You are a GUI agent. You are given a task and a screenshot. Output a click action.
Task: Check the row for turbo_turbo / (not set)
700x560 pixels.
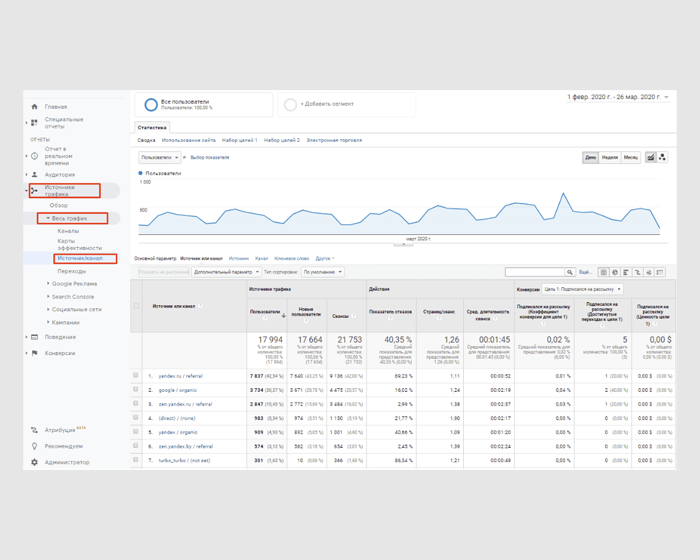136,460
